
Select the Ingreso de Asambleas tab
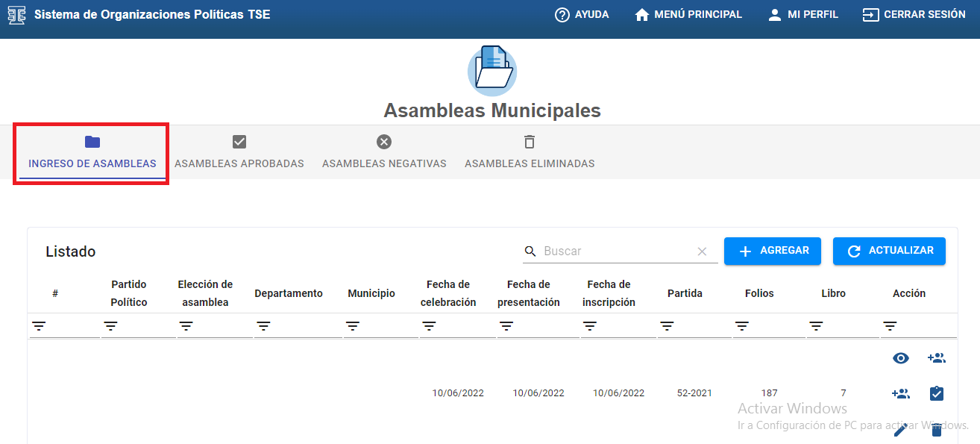[92, 152]
